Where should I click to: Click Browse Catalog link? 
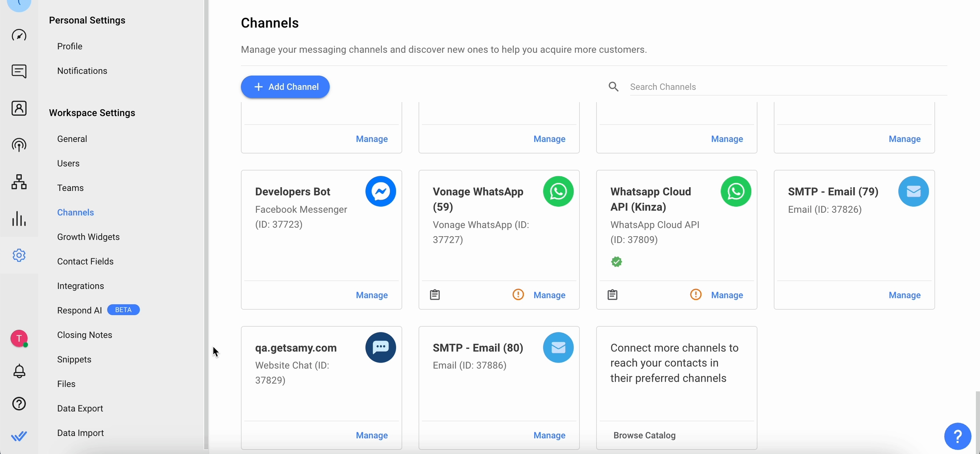tap(644, 435)
